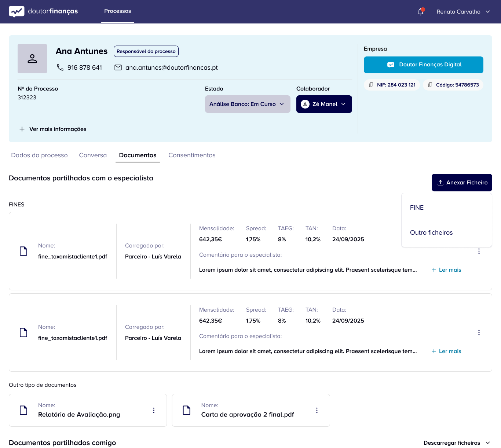
Task: Click Doutor Finanças Digital company button
Action: (423, 65)
